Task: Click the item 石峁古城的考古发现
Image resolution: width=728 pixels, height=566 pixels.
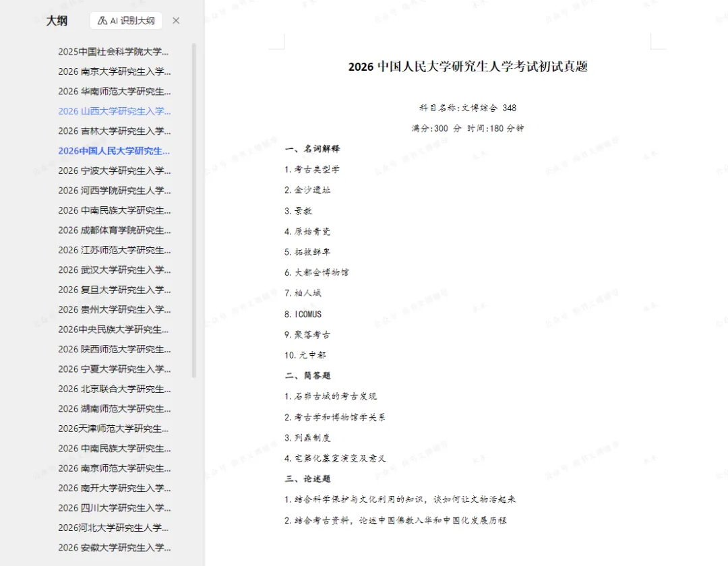Action: (330, 397)
